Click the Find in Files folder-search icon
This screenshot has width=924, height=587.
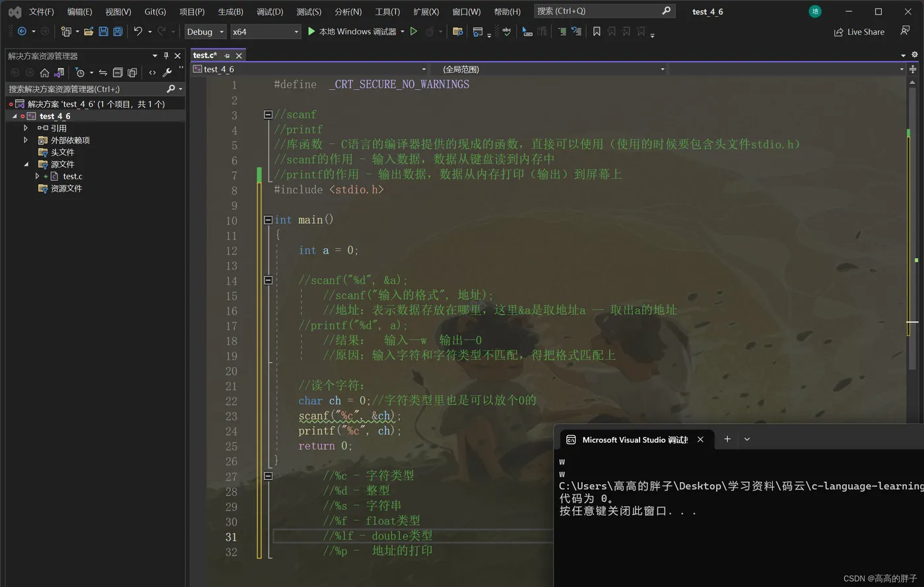pos(457,31)
